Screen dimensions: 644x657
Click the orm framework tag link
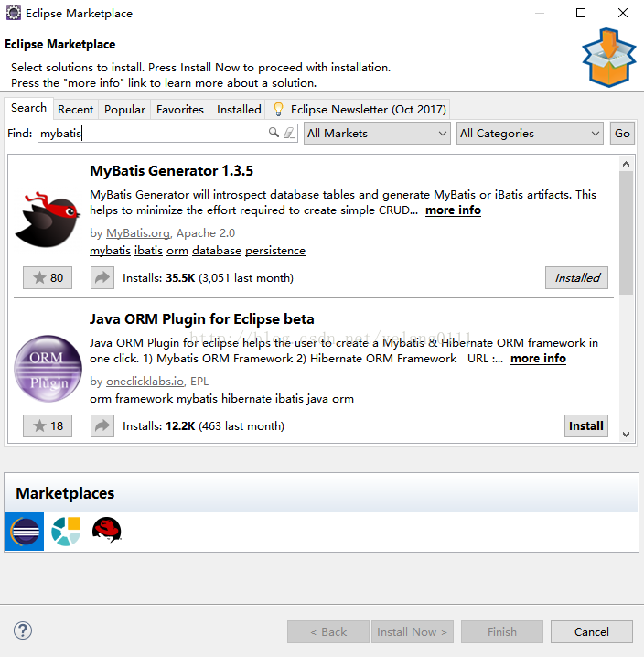(131, 399)
